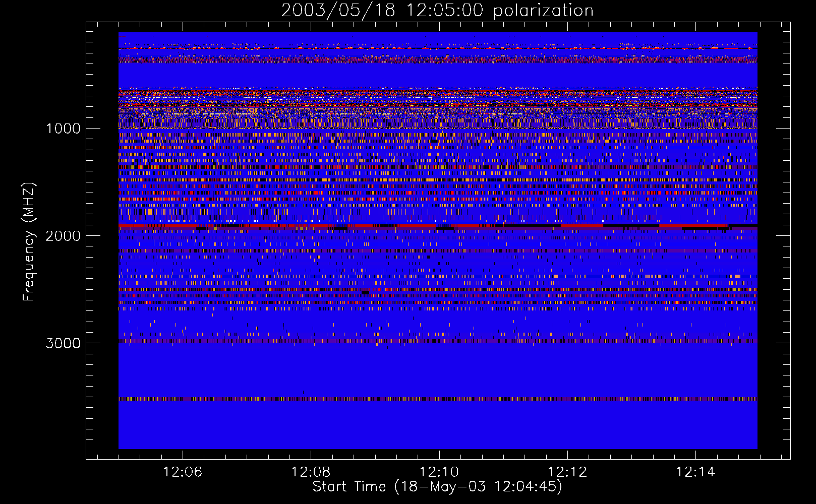816x504 pixels.
Task: Click the 12:08 time tick label
Action: [x=311, y=472]
